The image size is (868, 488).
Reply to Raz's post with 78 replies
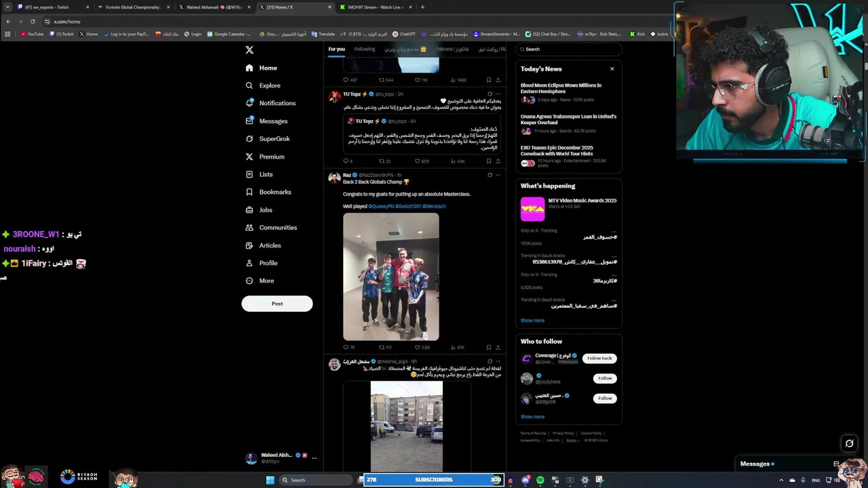[345, 347]
